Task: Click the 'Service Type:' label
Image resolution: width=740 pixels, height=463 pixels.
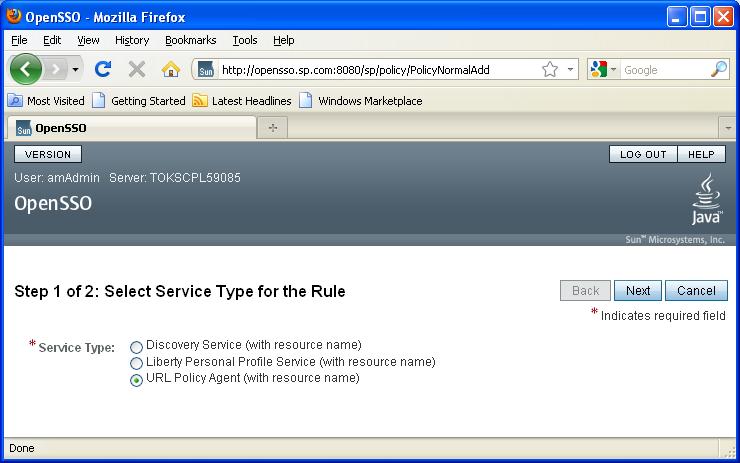Action: [x=76, y=348]
